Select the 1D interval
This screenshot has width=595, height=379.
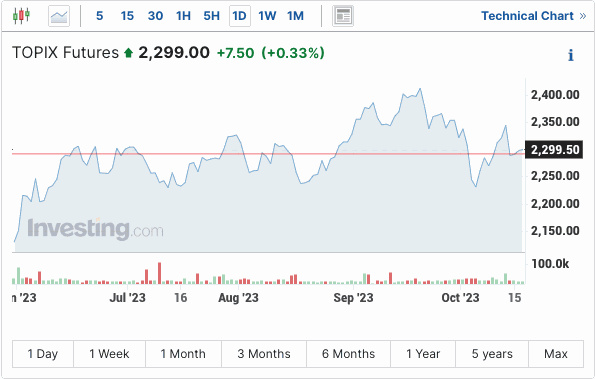(240, 16)
